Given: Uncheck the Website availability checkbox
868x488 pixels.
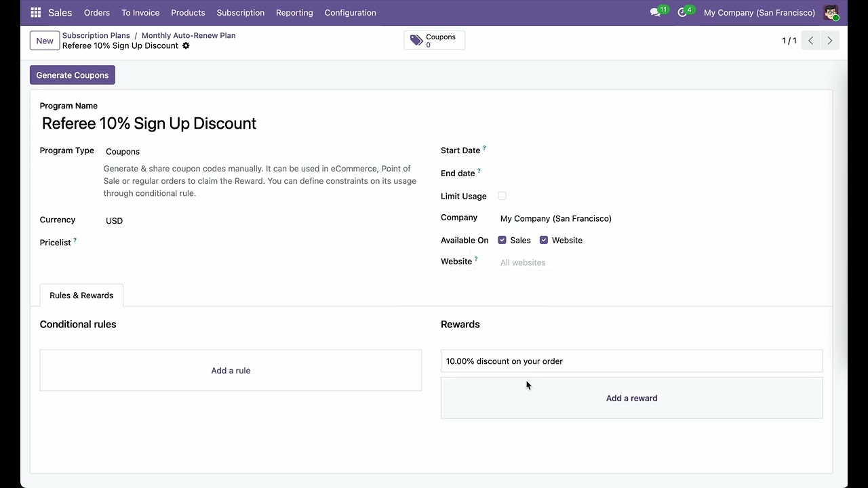Looking at the screenshot, I should click(x=544, y=240).
